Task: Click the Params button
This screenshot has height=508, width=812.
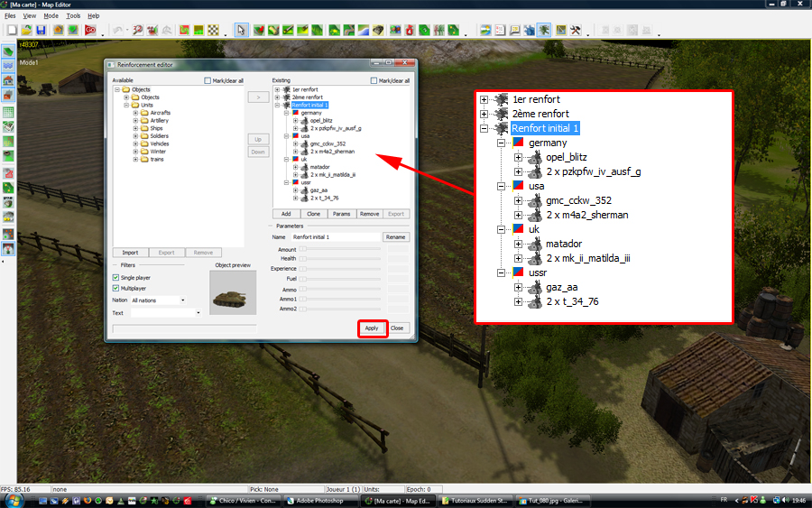Action: pyautogui.click(x=341, y=214)
